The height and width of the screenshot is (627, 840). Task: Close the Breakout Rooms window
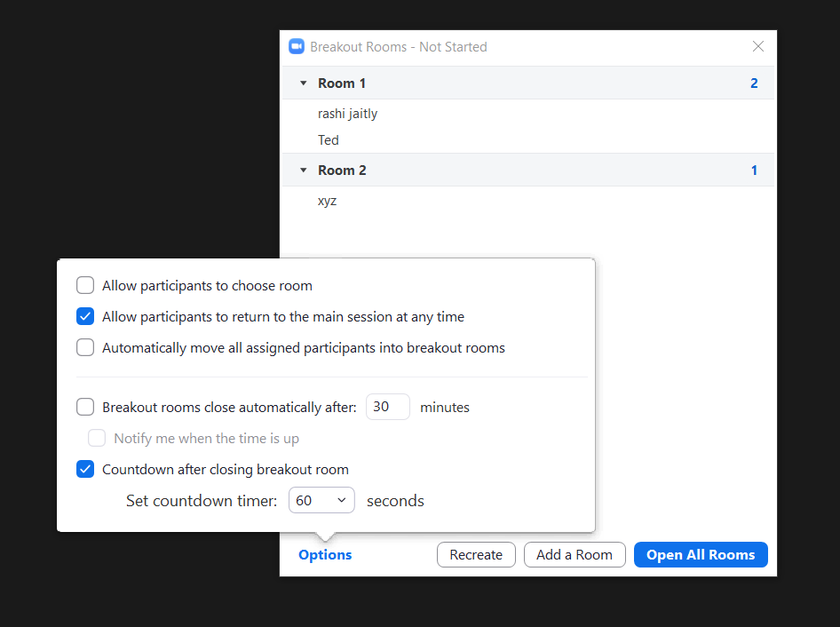(757, 46)
